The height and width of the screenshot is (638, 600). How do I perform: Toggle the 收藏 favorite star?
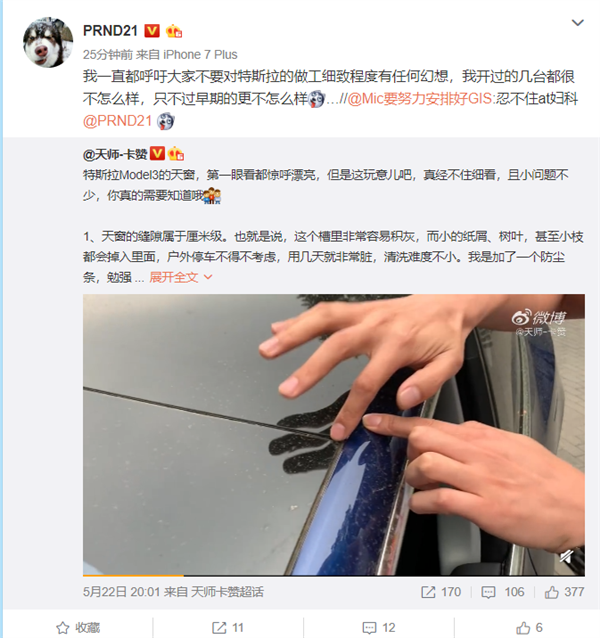pos(78,628)
